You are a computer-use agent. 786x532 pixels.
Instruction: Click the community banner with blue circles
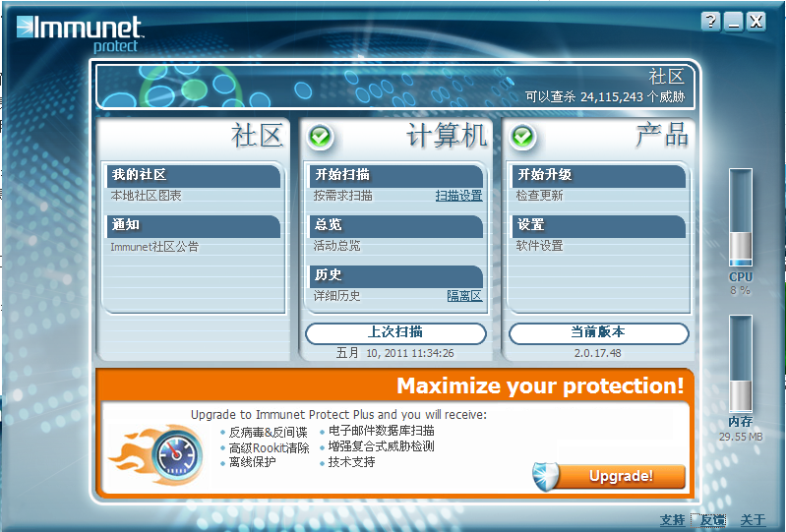(395, 87)
